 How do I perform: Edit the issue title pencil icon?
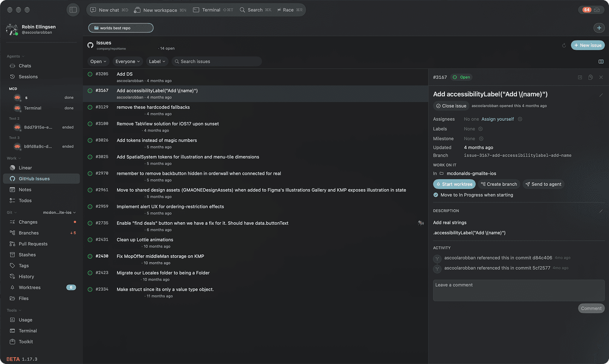(601, 95)
